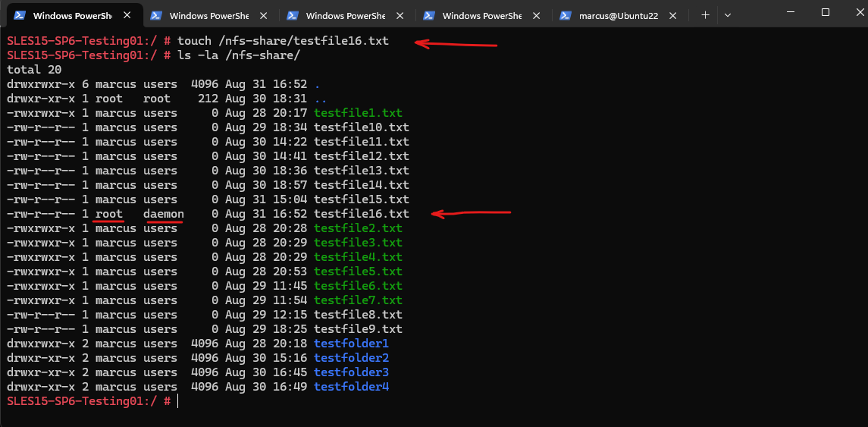Click the third tab's PowerShell icon

[293, 15]
